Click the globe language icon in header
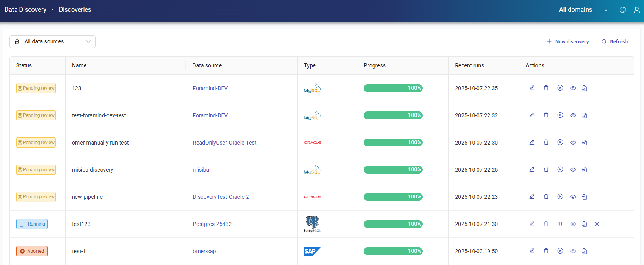Image resolution: width=644 pixels, height=265 pixels. tap(623, 10)
